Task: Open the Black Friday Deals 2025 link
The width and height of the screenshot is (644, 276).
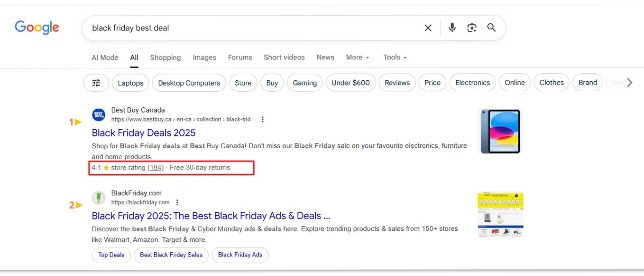Action: 143,133
